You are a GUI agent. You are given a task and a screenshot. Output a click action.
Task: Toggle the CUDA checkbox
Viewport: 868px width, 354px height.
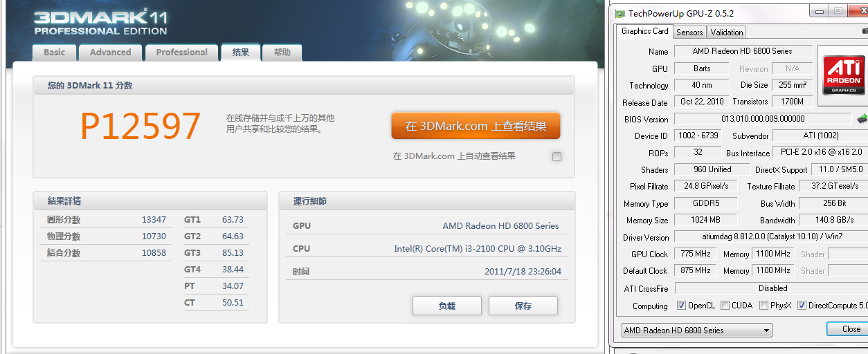725,306
